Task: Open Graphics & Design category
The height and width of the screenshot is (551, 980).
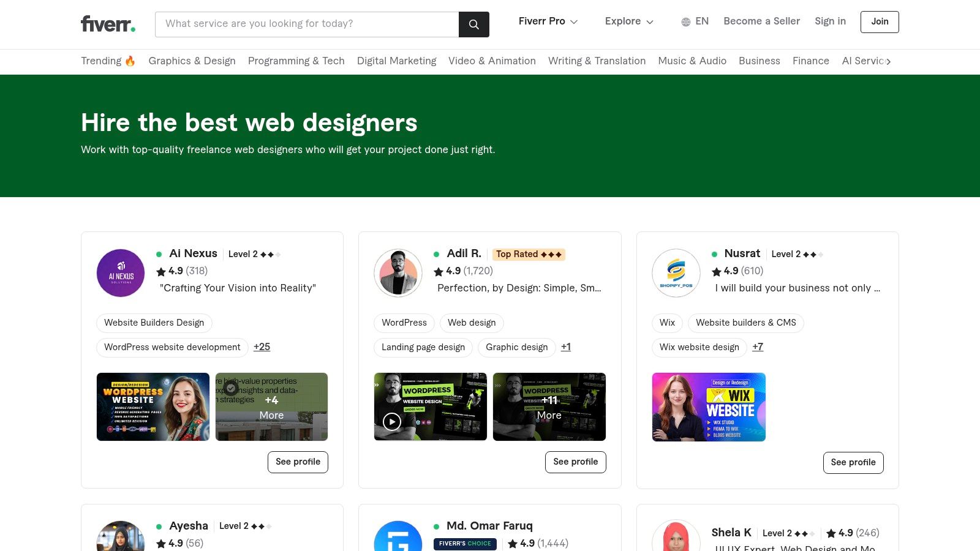Action: click(x=192, y=61)
